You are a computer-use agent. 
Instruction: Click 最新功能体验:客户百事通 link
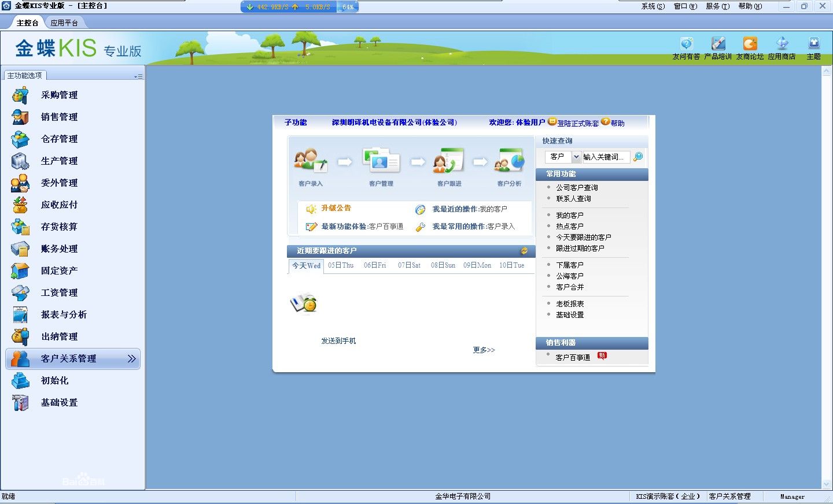[362, 227]
